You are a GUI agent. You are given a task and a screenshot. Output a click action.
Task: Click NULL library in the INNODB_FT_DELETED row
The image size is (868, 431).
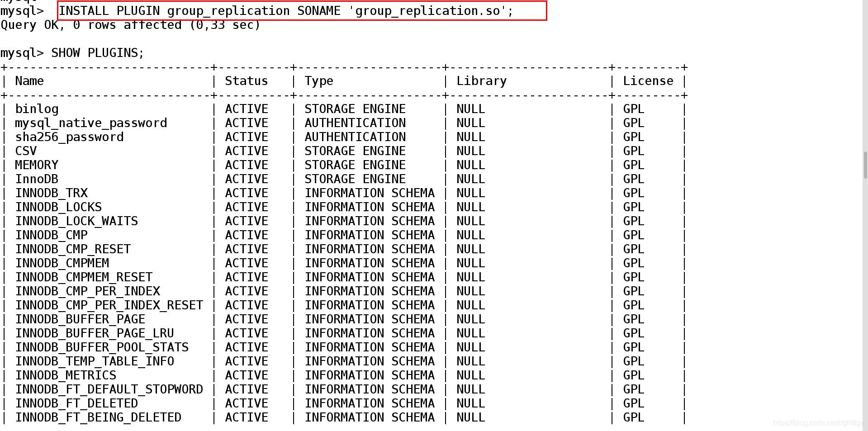pos(471,403)
